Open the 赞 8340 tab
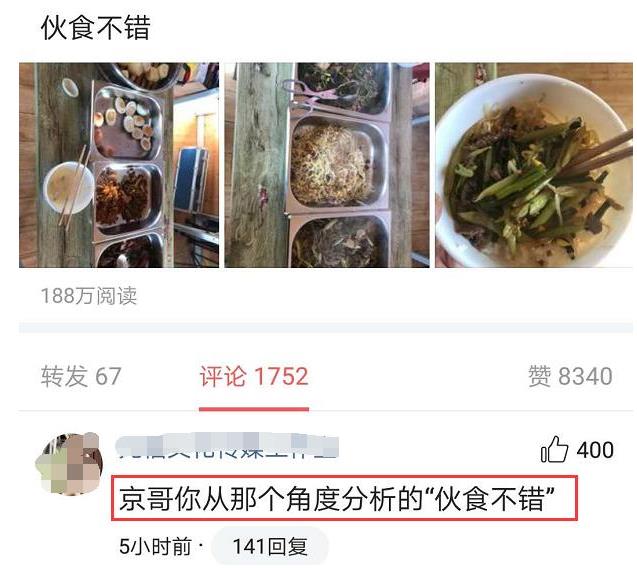This screenshot has height=568, width=637. [x=570, y=376]
